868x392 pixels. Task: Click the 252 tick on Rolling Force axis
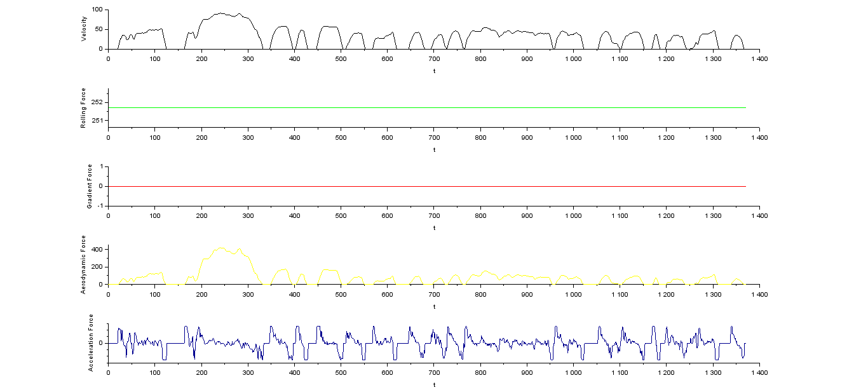click(x=97, y=102)
